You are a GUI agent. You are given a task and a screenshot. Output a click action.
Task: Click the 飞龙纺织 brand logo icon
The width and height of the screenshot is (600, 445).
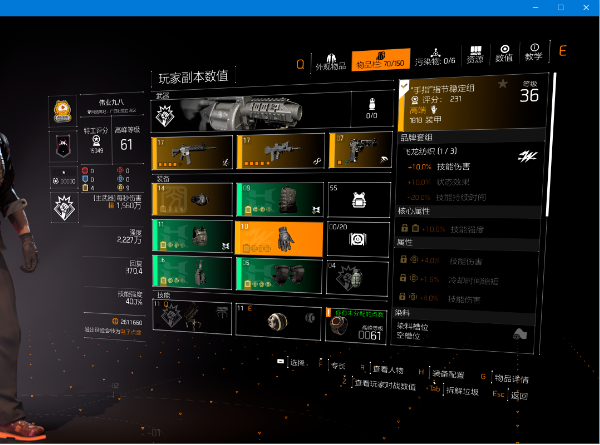528,156
